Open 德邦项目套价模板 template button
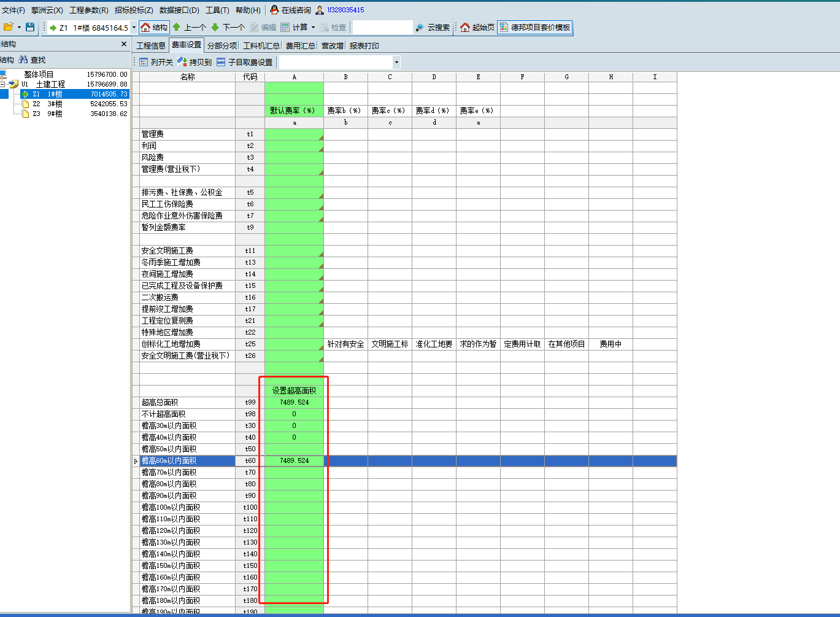The image size is (840, 617). 535,27
